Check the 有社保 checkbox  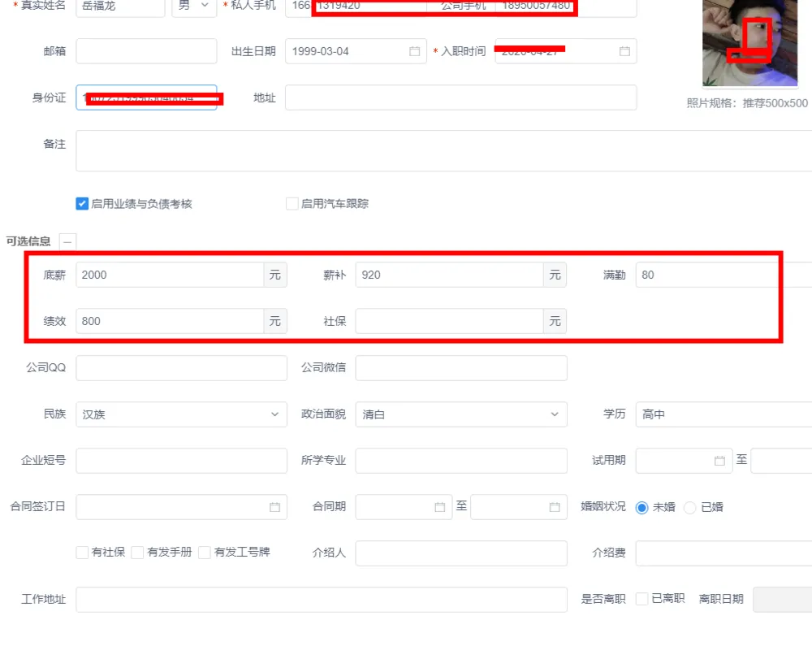82,553
